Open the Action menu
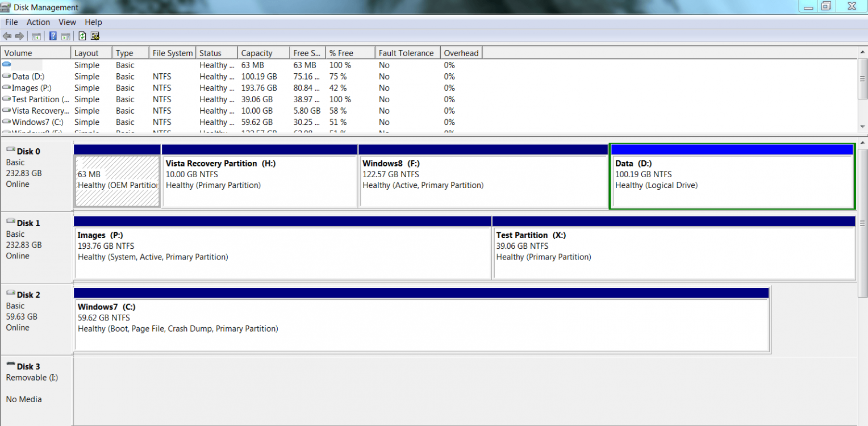This screenshot has width=868, height=426. coord(38,22)
